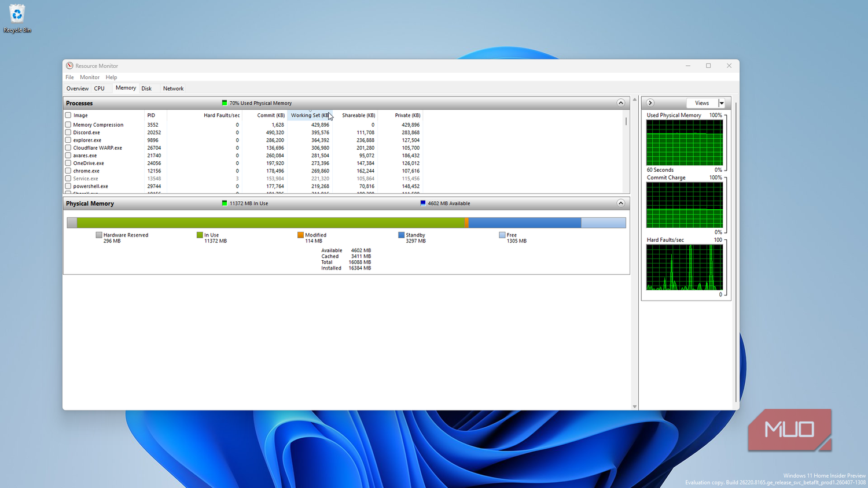868x488 pixels.
Task: Check the powershell.exe process checkbox
Action: pos(68,186)
